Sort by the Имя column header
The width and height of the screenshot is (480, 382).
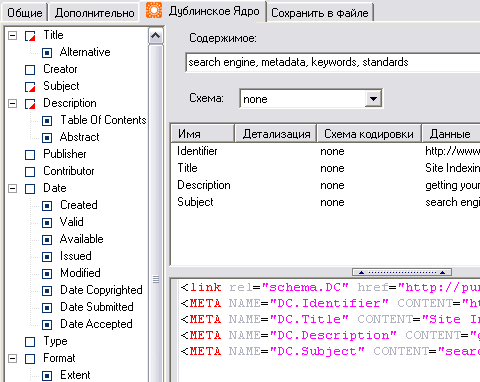pos(202,134)
